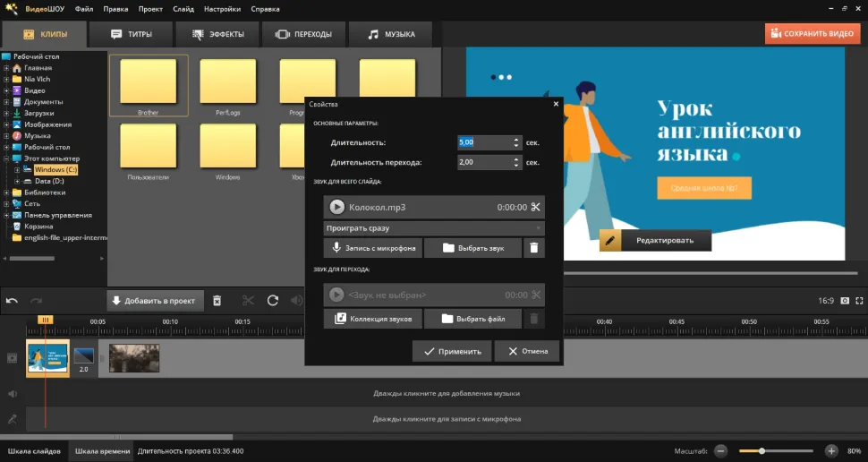
Task: Expand the Документы tree node
Action: pyautogui.click(x=6, y=102)
